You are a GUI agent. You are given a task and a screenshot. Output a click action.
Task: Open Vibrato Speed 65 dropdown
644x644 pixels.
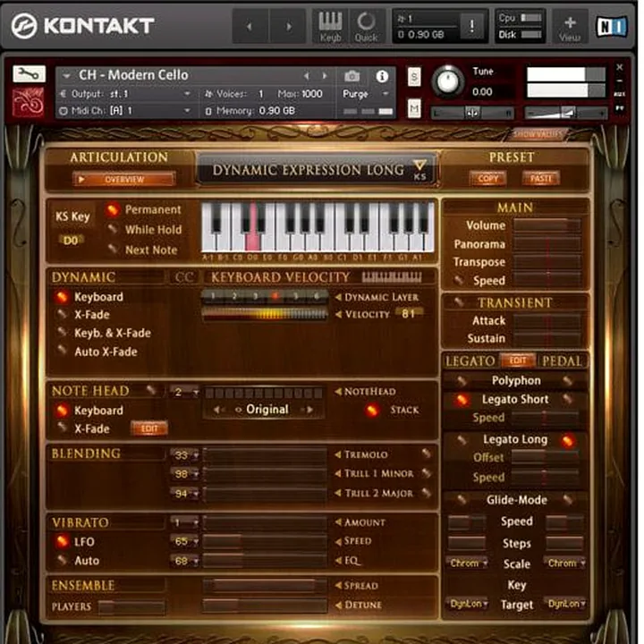(x=184, y=541)
